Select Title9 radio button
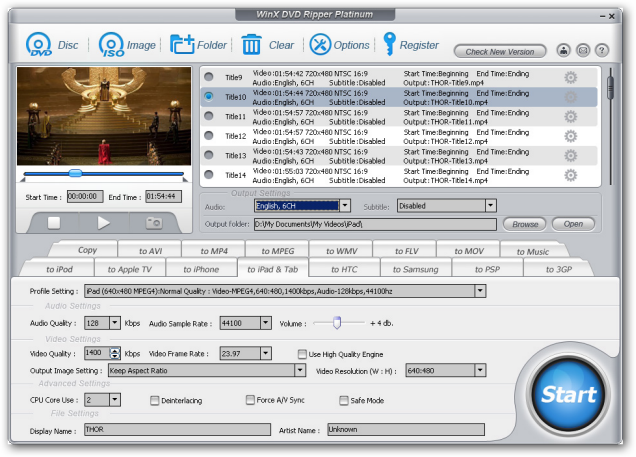Viewport: 636px width, 457px height. (209, 77)
